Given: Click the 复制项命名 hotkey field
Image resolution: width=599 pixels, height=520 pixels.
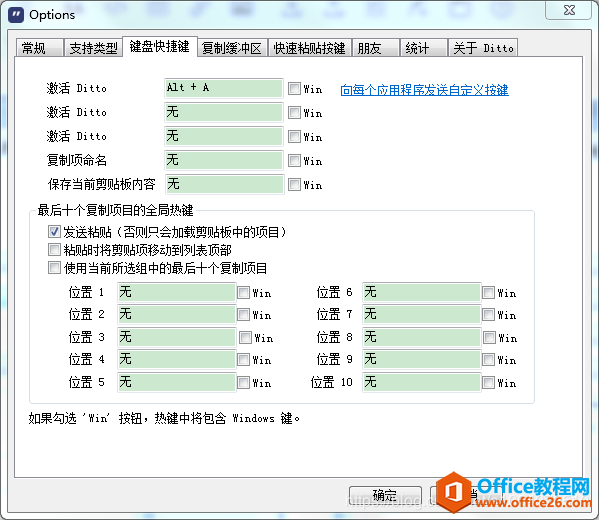Looking at the screenshot, I should click(x=224, y=160).
